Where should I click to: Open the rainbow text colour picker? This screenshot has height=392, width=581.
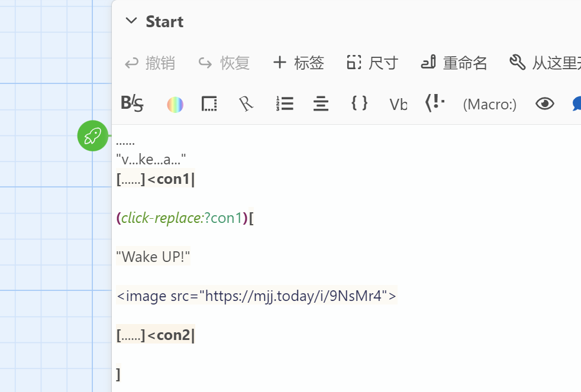[175, 105]
